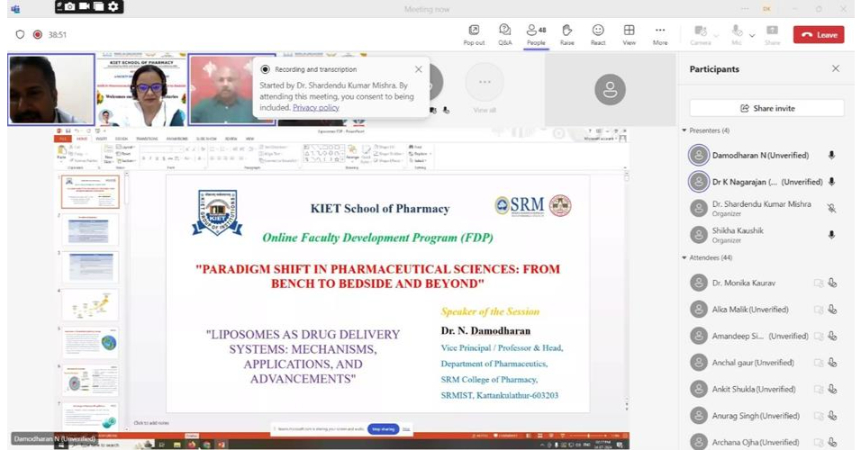Click the large grey avatar video tile

point(610,89)
